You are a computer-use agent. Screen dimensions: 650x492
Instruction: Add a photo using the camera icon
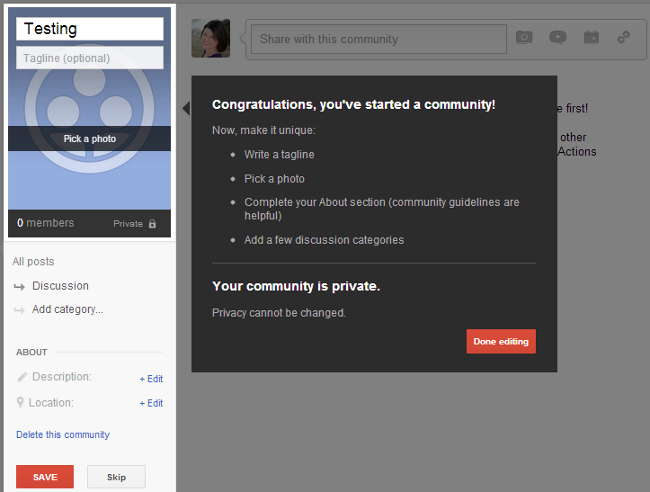click(524, 37)
